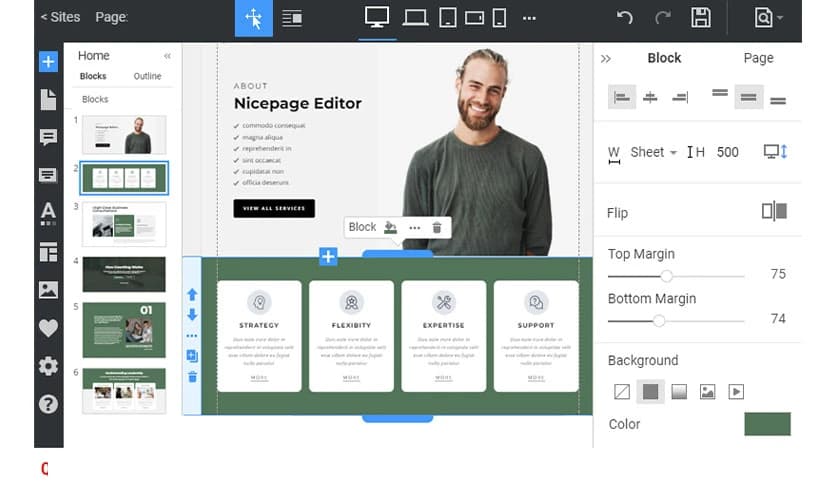Switch to laptop view

click(x=415, y=18)
